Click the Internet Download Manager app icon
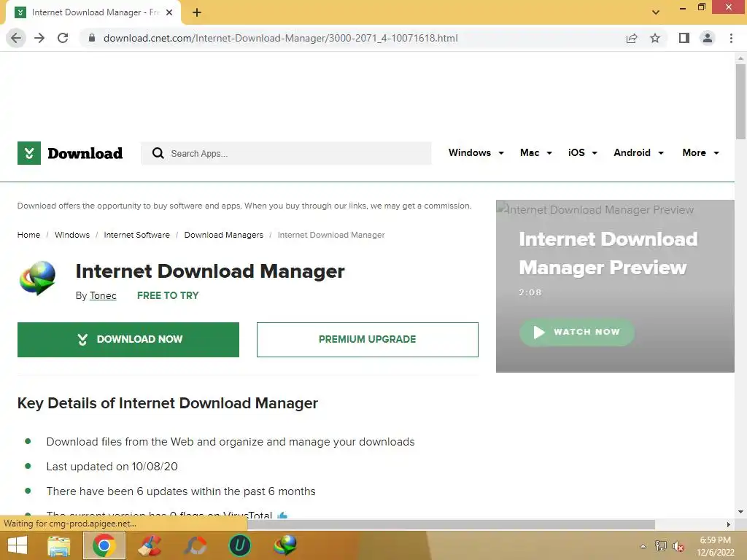 (38, 278)
